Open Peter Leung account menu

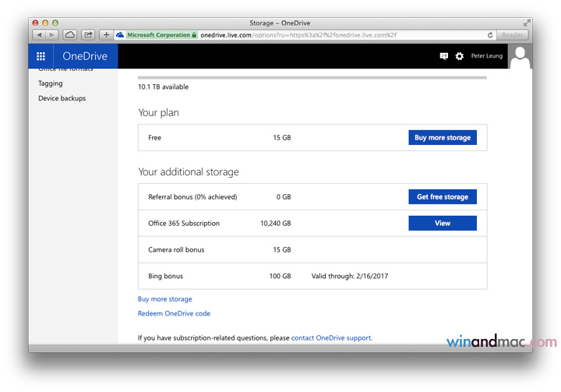486,56
